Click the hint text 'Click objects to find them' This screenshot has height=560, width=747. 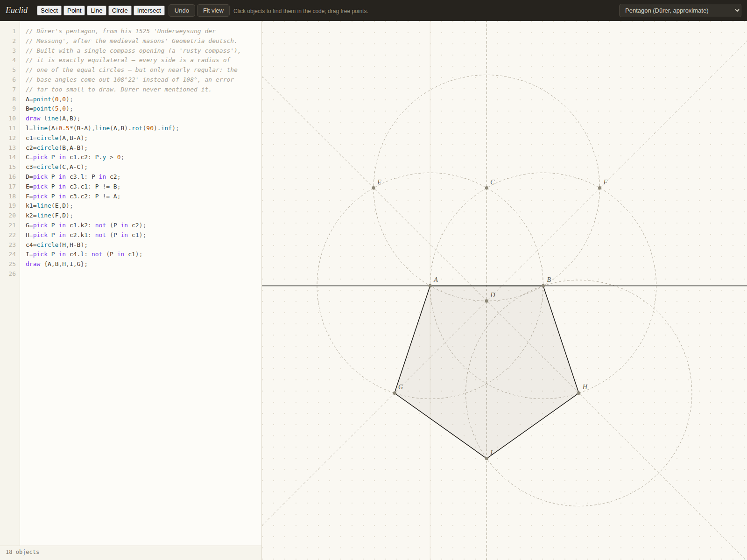[x=301, y=11]
